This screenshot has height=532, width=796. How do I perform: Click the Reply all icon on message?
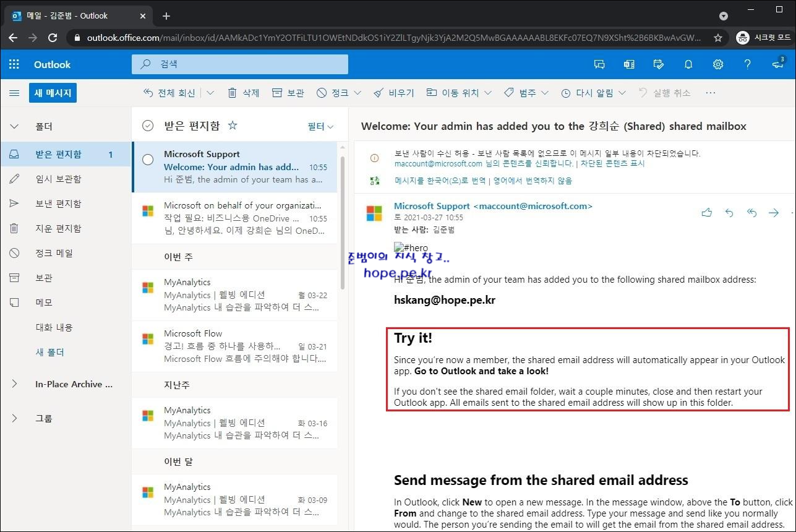(x=751, y=213)
